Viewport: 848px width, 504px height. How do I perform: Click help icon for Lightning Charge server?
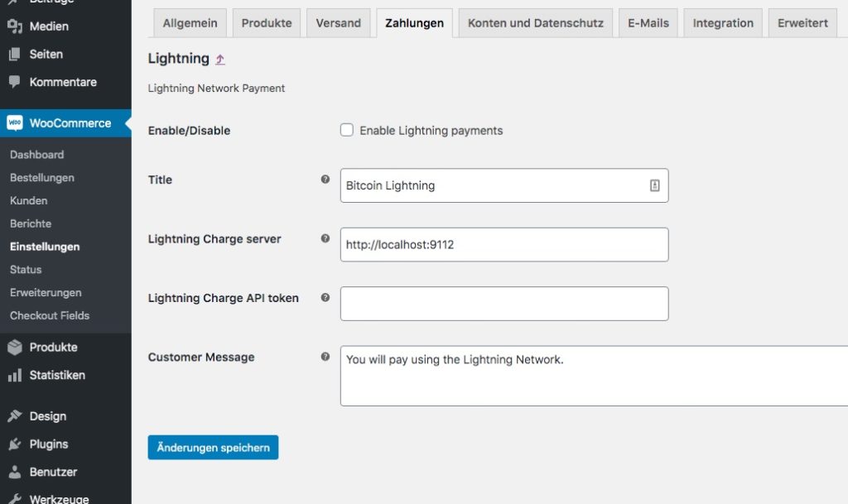tap(325, 238)
